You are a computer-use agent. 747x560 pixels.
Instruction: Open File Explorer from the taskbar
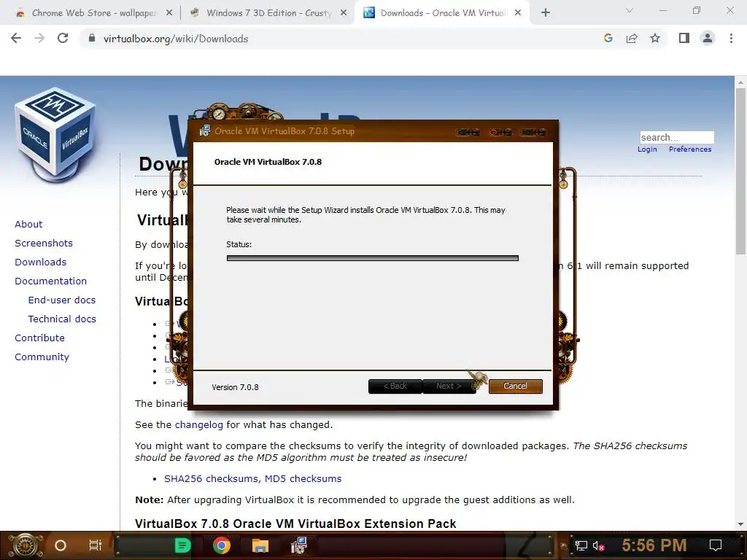click(260, 545)
